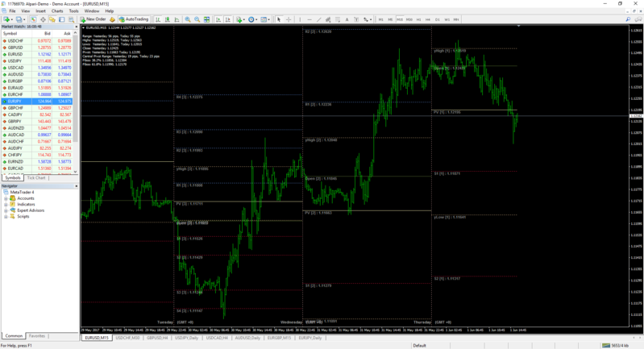
Task: Expand the Expert Advisors tree node
Action: click(x=6, y=210)
